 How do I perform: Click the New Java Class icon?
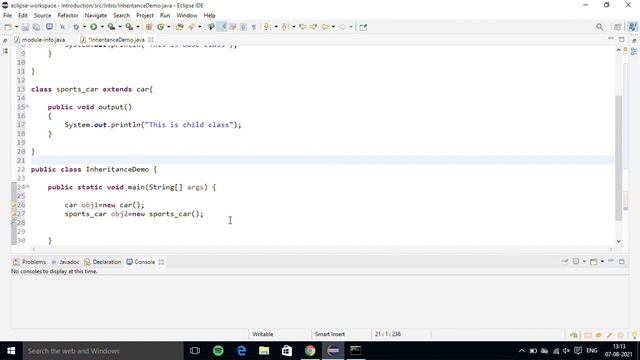coord(160,27)
